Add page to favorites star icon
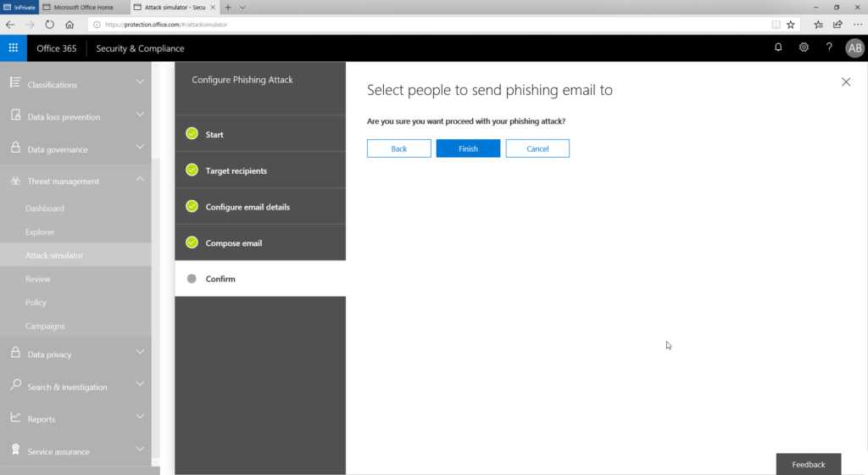The width and height of the screenshot is (868, 475). [x=791, y=25]
